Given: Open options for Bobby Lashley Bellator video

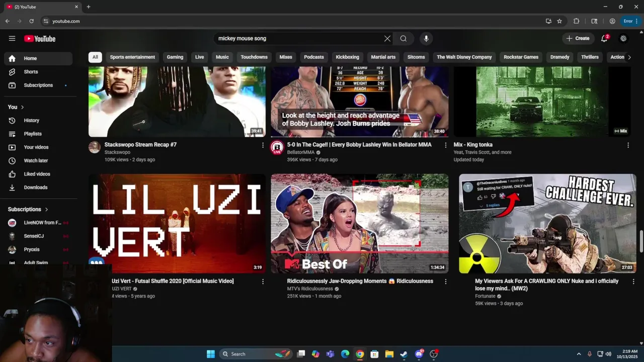Looking at the screenshot, I should pos(445,145).
